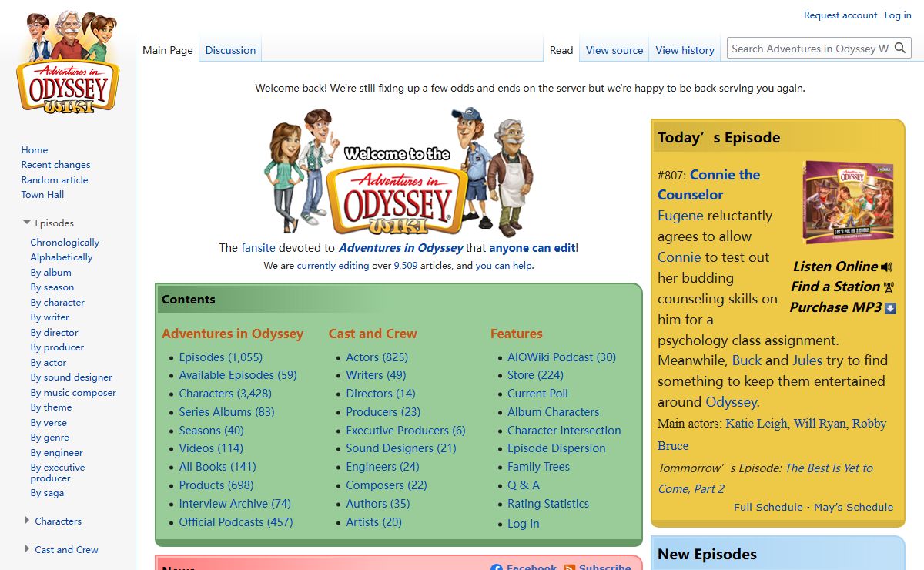
Task: Open Recent changes
Action: tap(55, 165)
